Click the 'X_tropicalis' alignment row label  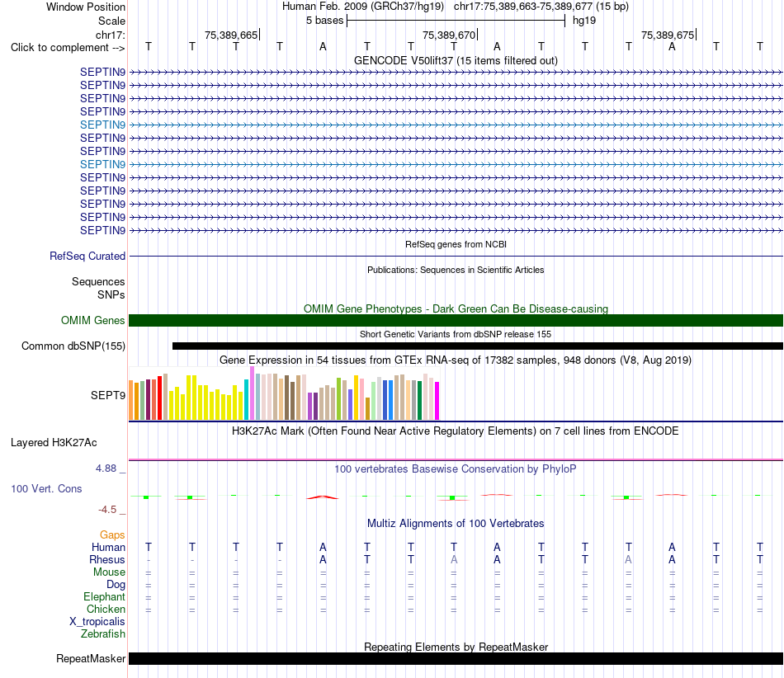pyautogui.click(x=97, y=622)
